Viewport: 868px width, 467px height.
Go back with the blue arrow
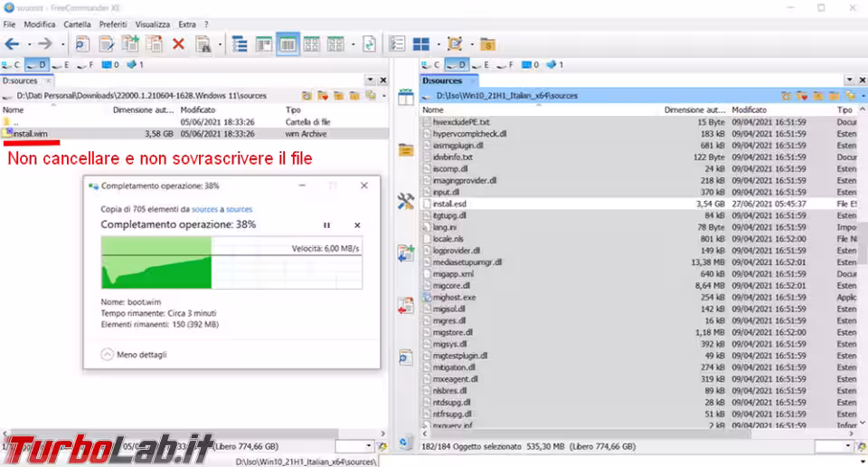coord(13,43)
